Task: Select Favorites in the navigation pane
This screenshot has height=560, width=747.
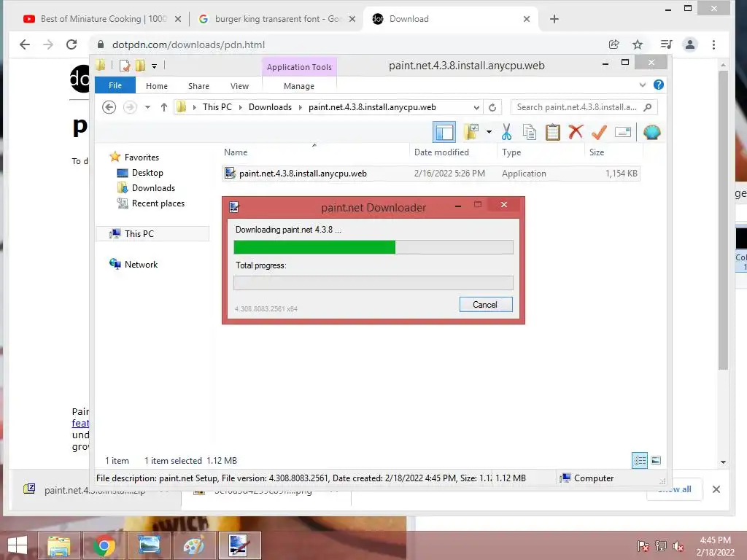Action: [142, 157]
